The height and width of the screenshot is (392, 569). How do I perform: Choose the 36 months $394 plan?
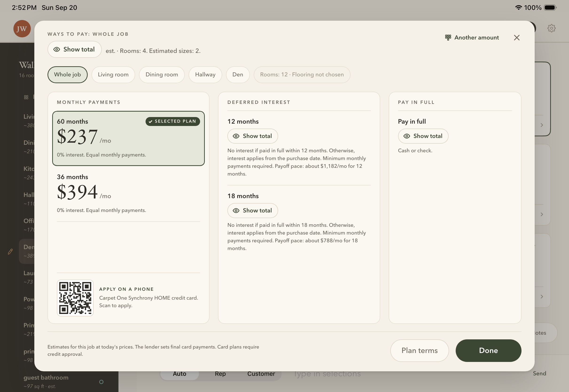click(x=128, y=194)
